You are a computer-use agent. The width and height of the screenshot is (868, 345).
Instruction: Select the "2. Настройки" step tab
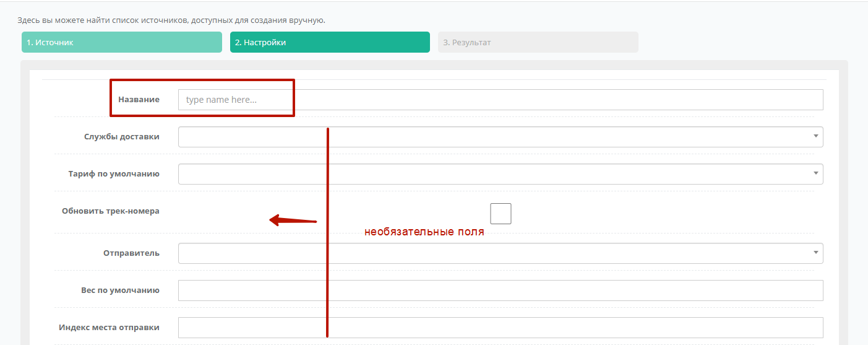click(330, 43)
